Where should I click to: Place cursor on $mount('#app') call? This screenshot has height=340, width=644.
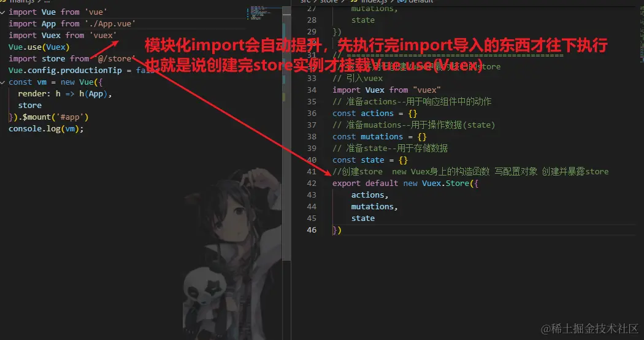[x=53, y=117]
